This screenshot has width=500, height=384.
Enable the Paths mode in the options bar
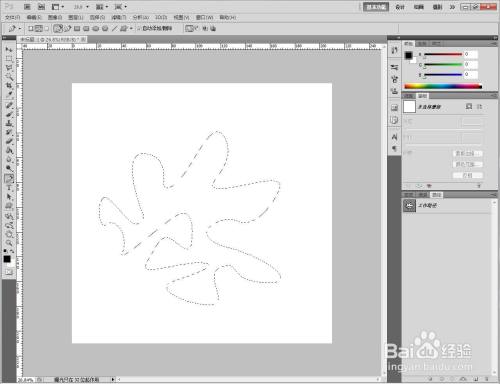(39, 29)
